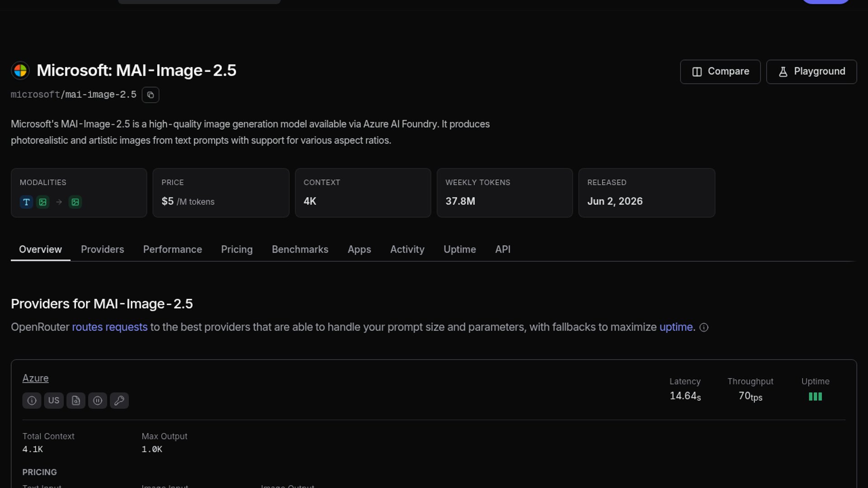Screen dimensions: 868x488
Task: Click 'Providers for MAI-Image-2.5' heading
Action: 102,304
